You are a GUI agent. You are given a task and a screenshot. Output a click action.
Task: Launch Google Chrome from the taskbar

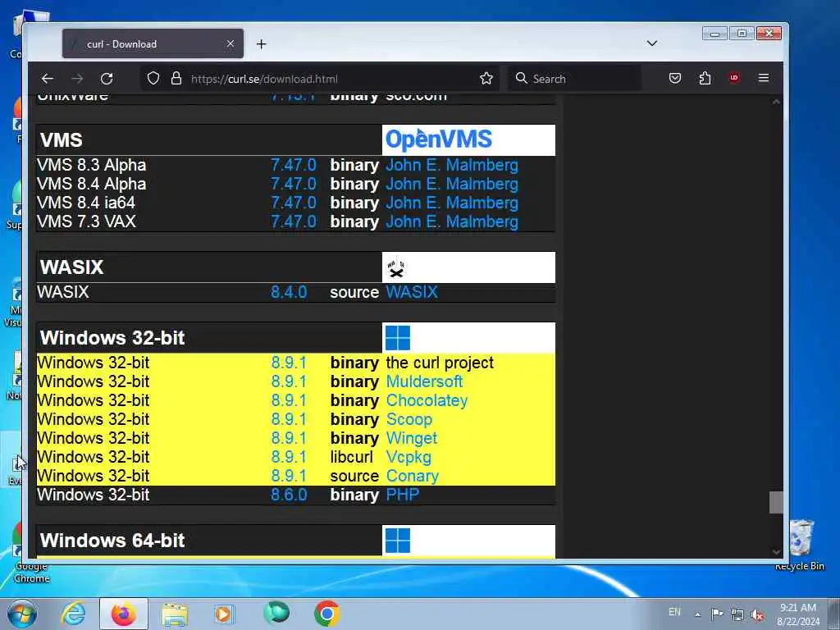tap(326, 614)
